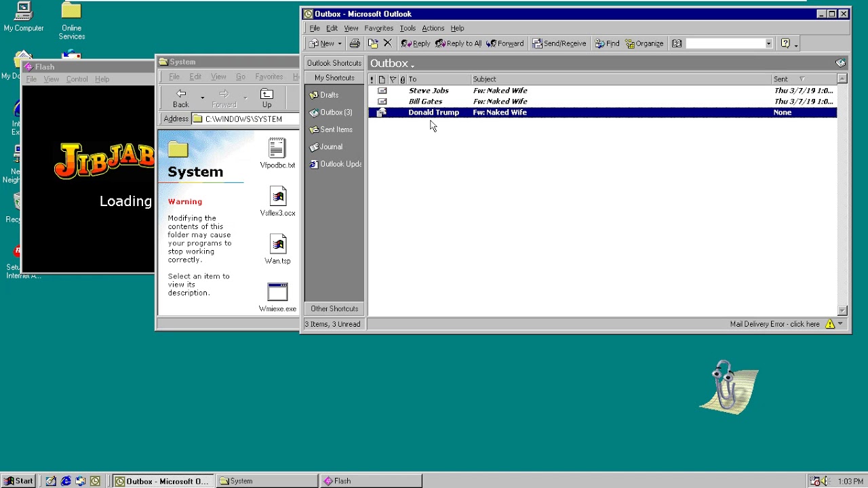Open the Sent Items shortcut
Viewport: 868px width, 488px height.
[x=331, y=129]
